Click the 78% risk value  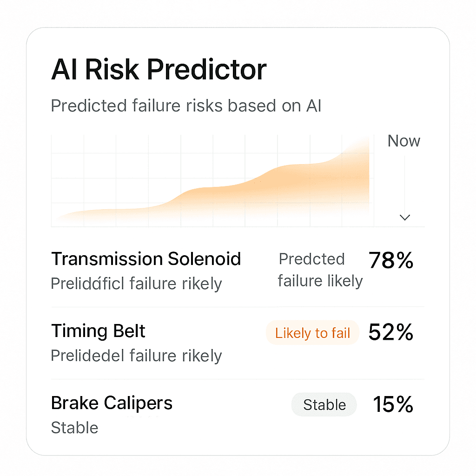pyautogui.click(x=390, y=260)
